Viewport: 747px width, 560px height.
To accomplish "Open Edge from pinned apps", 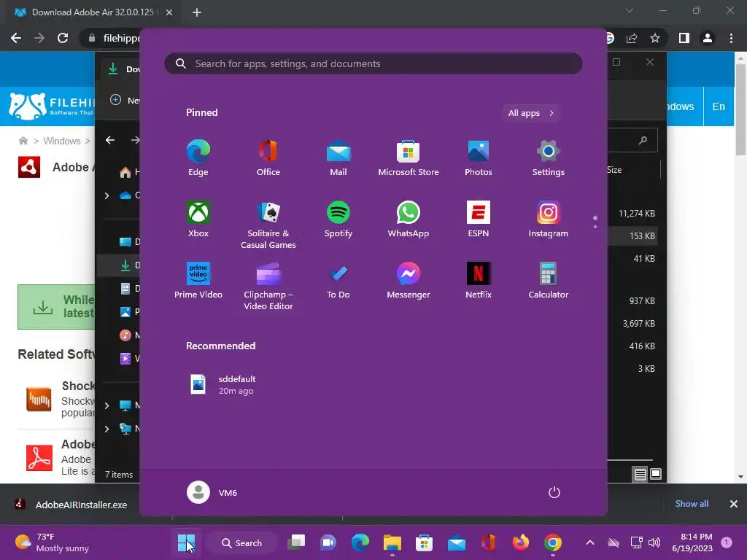I will [198, 158].
